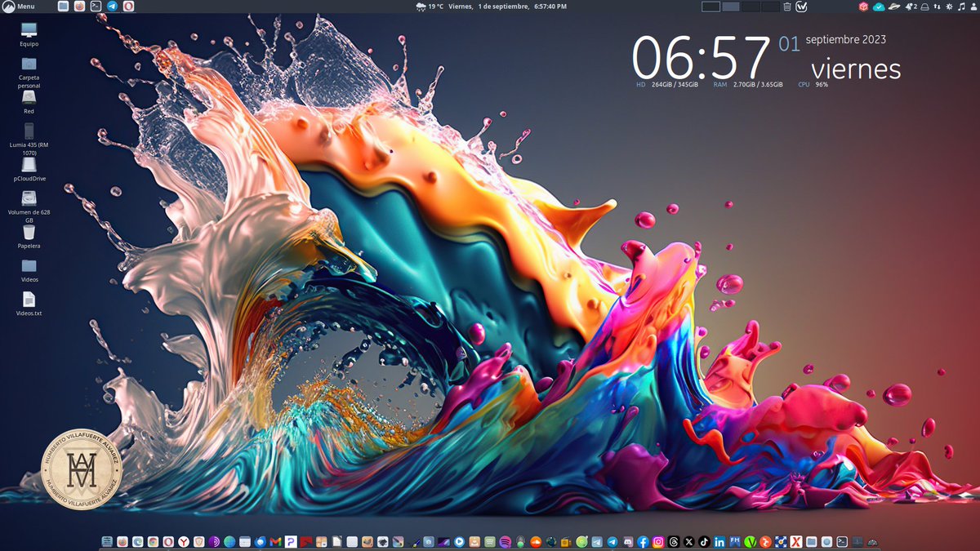The width and height of the screenshot is (980, 551).
Task: Open the speedometer system monitor in dock
Action: (872, 541)
